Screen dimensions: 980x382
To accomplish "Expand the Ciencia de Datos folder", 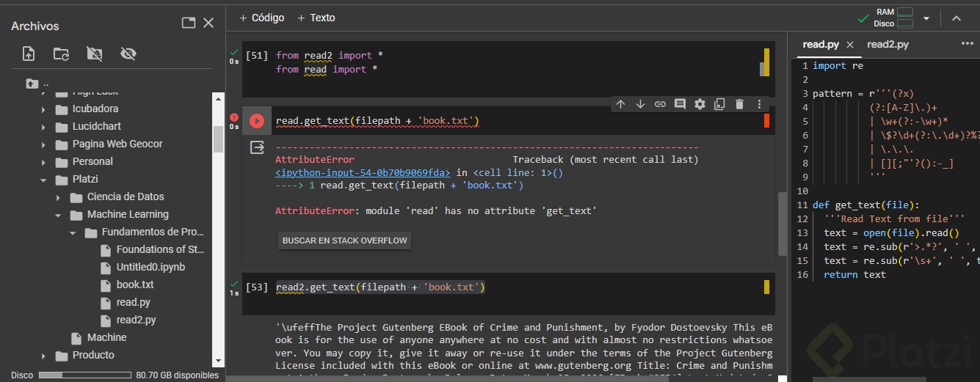I will click(59, 197).
